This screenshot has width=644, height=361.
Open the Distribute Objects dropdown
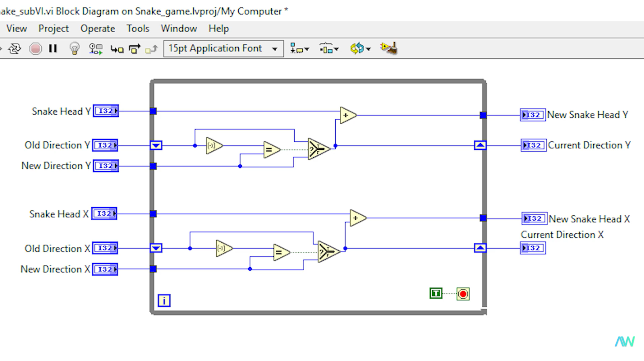[x=329, y=49]
